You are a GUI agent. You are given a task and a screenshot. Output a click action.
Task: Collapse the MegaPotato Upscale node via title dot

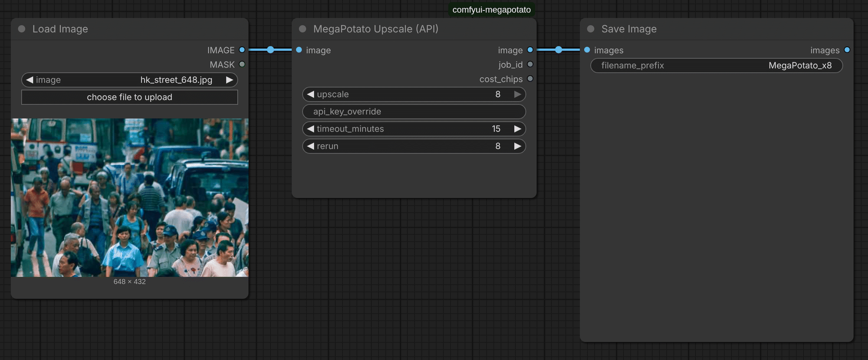(303, 29)
